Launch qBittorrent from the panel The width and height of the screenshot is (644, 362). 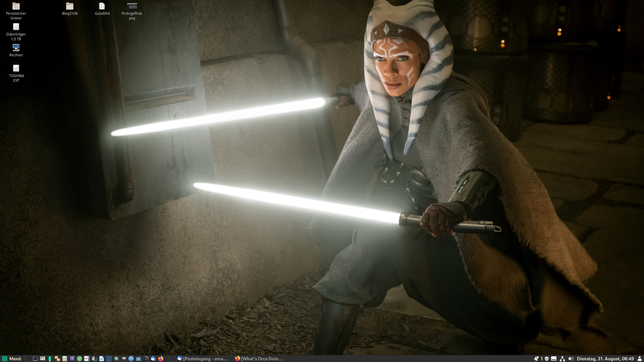(x=131, y=359)
